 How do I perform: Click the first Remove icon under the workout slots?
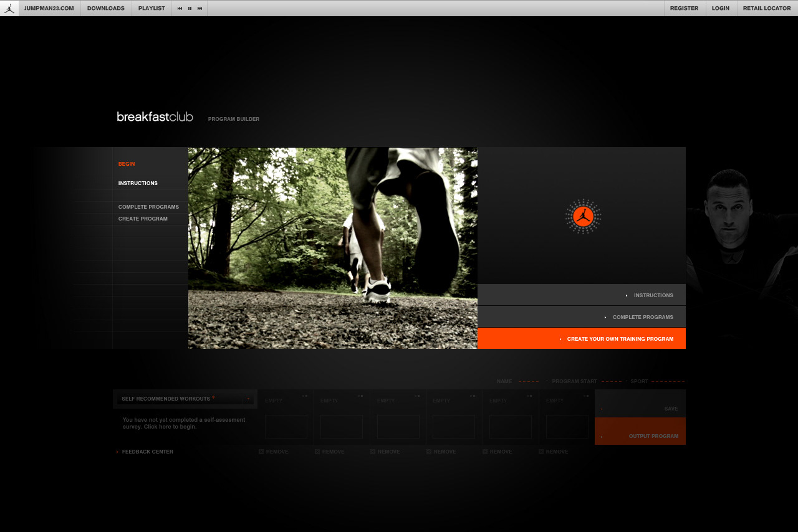(x=261, y=452)
